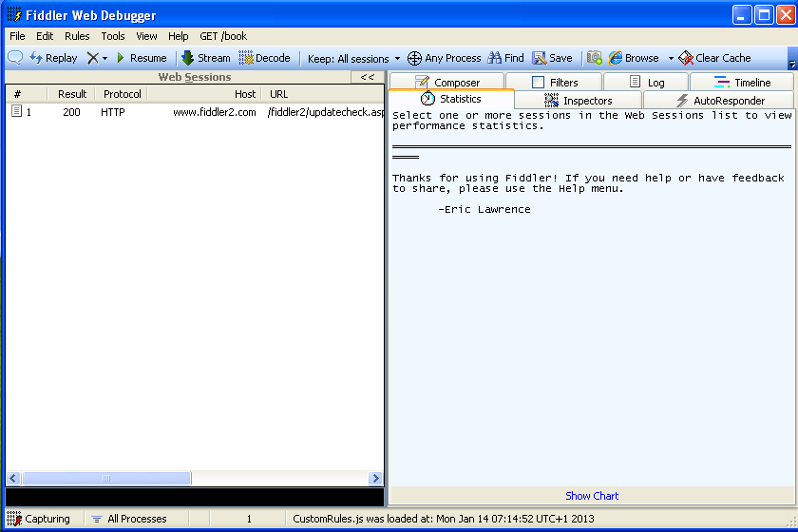Viewport: 798px width, 532px height.
Task: Resume paused sessions
Action: coord(142,58)
